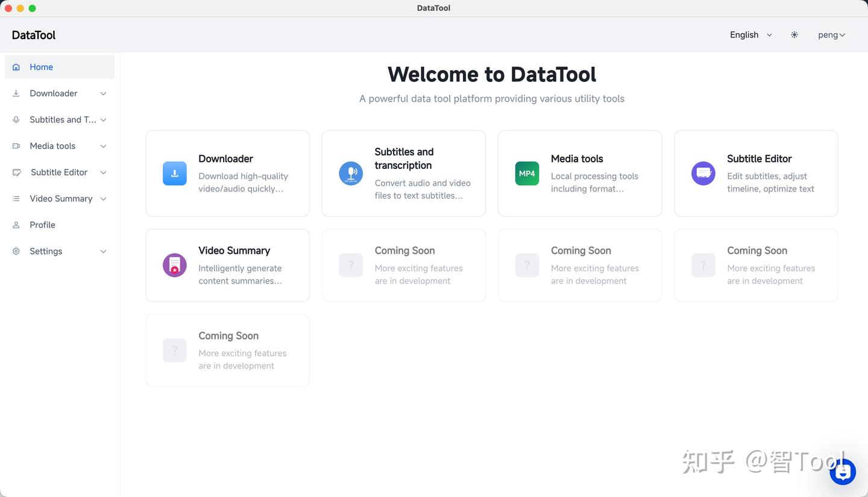This screenshot has height=497, width=868.
Task: Click the "Edit subtitles, adjust timeline, optimize text" description
Action: point(771,182)
